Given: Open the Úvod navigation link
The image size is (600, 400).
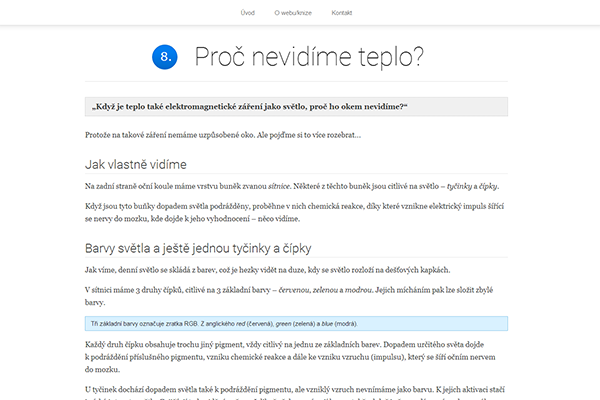Looking at the screenshot, I should [247, 15].
